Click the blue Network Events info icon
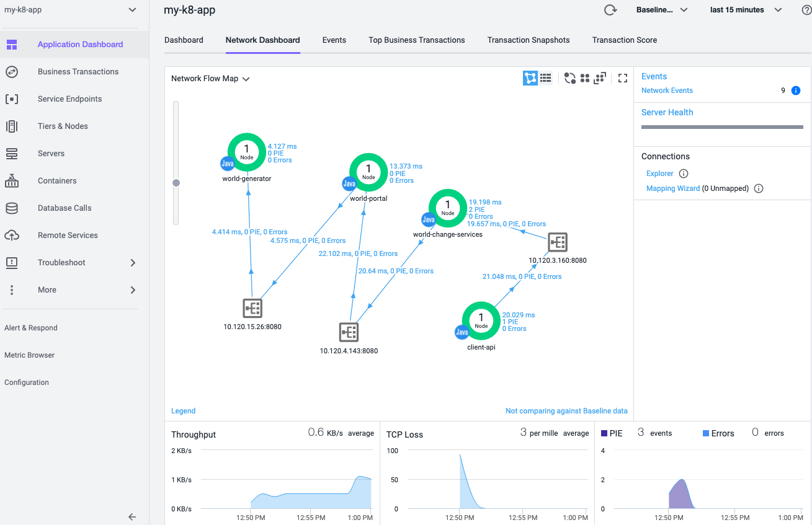812x525 pixels. click(796, 90)
